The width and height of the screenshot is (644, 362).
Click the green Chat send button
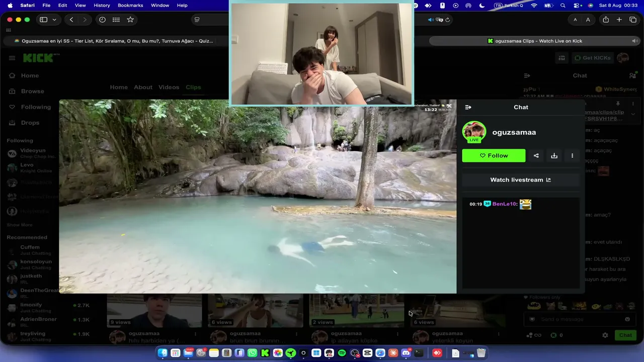tap(625, 335)
